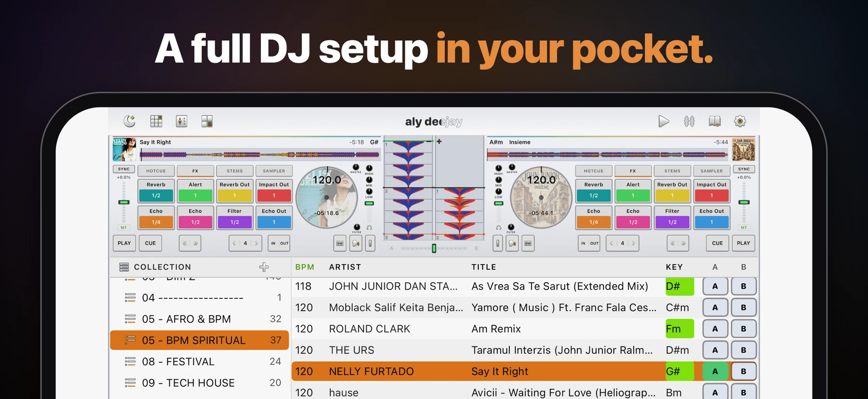868x399 pixels.
Task: Open the library book icon
Action: (715, 121)
